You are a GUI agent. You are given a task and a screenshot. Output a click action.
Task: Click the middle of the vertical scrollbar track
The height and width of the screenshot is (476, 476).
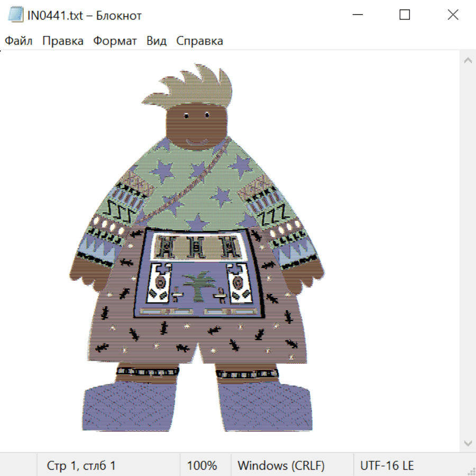point(468,251)
